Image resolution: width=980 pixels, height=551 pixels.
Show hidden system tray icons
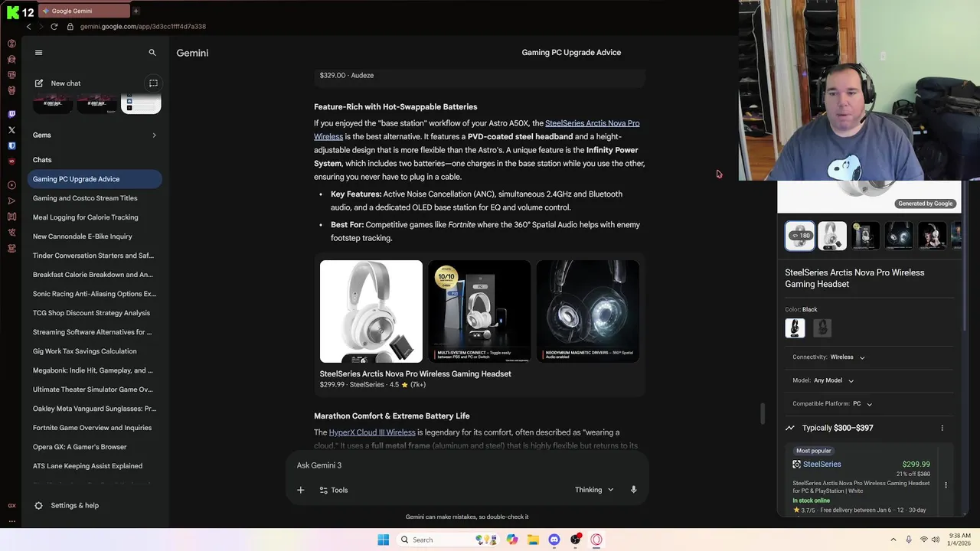[x=893, y=540]
